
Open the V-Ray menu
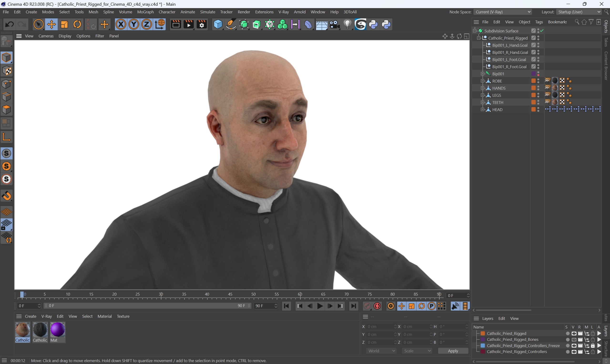[283, 12]
